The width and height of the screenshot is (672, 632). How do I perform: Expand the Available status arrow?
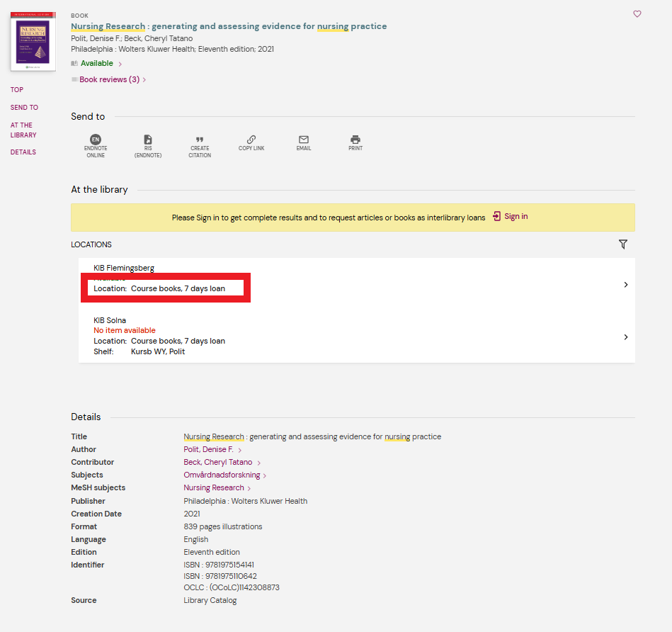(120, 64)
